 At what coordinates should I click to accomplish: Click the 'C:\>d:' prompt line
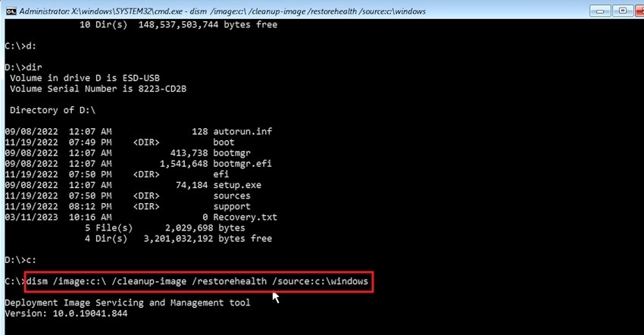click(x=20, y=46)
